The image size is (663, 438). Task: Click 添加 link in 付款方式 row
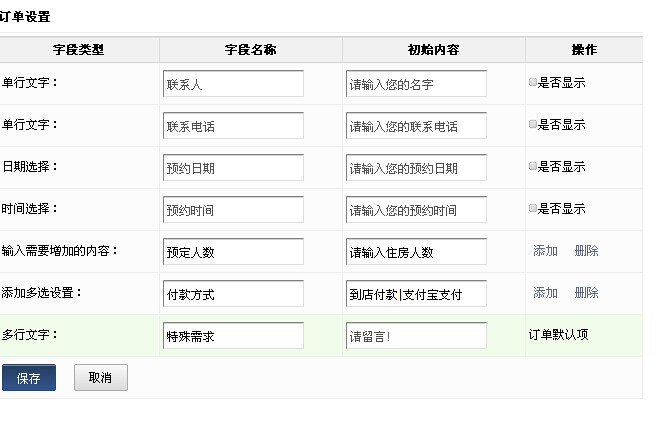tap(545, 293)
